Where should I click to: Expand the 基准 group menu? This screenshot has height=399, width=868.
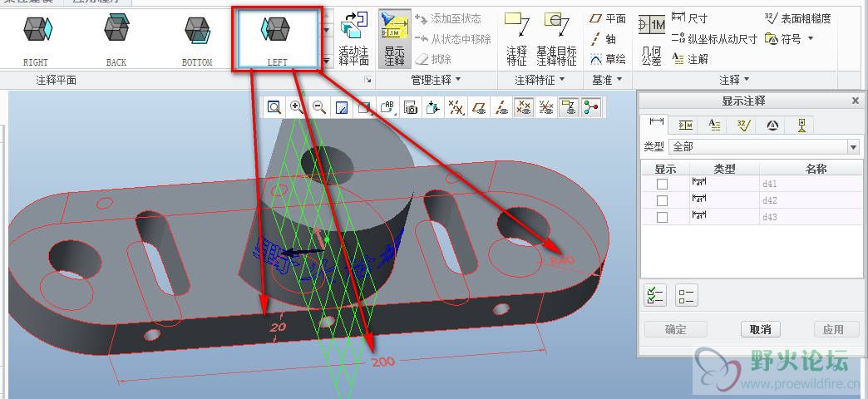tap(607, 81)
